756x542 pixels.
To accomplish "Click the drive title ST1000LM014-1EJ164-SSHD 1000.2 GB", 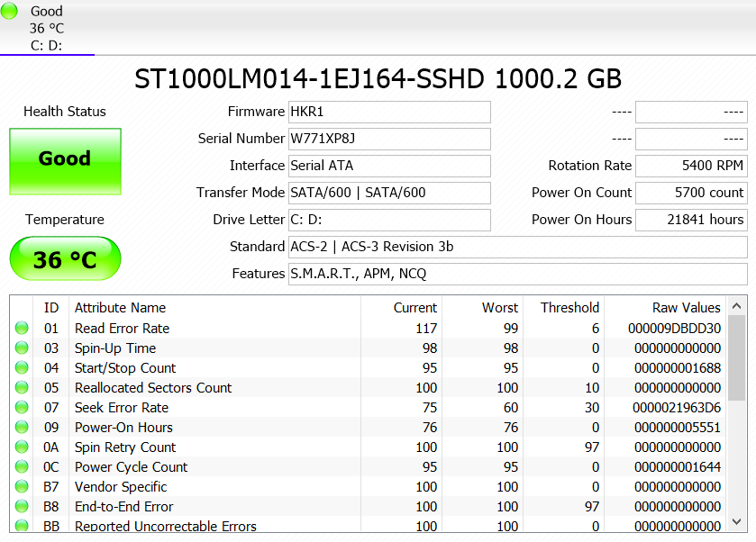I will pyautogui.click(x=378, y=79).
